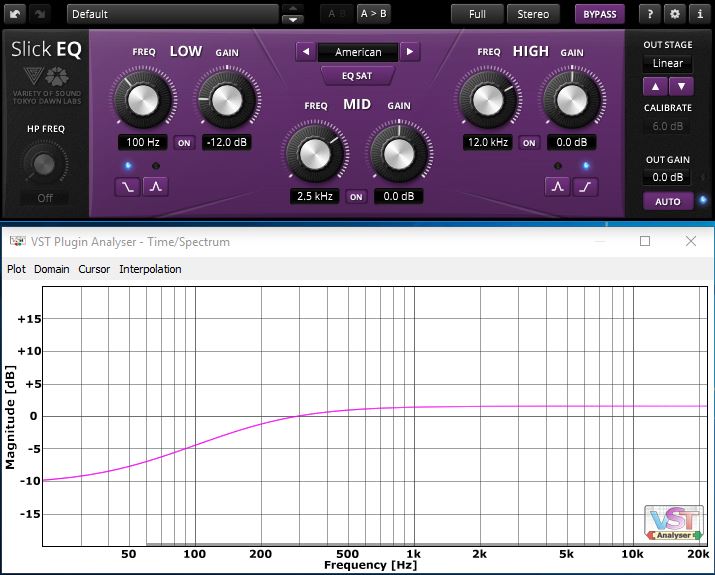Open the Domain menu
Viewport: 715px width, 575px height.
coord(52,269)
